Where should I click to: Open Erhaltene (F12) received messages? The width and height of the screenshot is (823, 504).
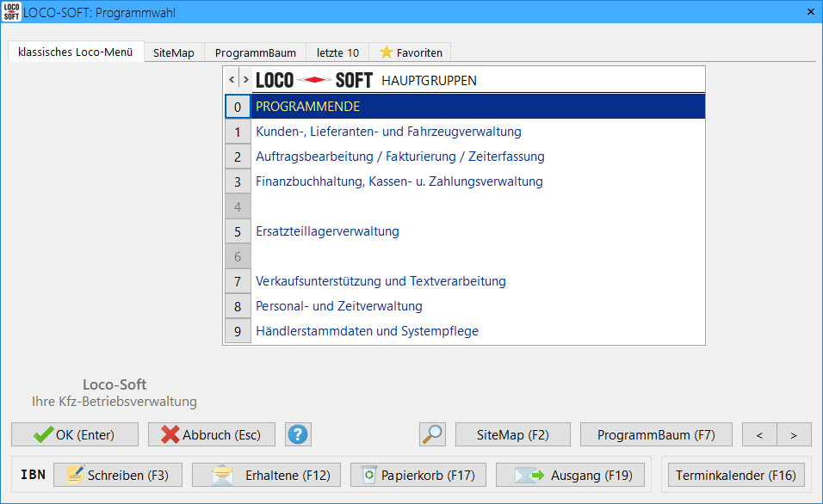click(x=266, y=475)
